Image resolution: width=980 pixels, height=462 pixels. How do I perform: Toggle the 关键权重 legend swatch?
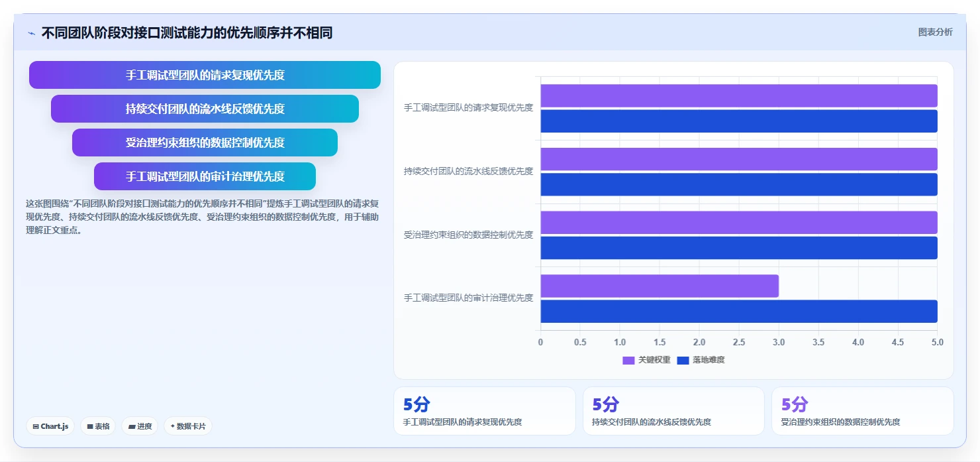[x=628, y=360]
